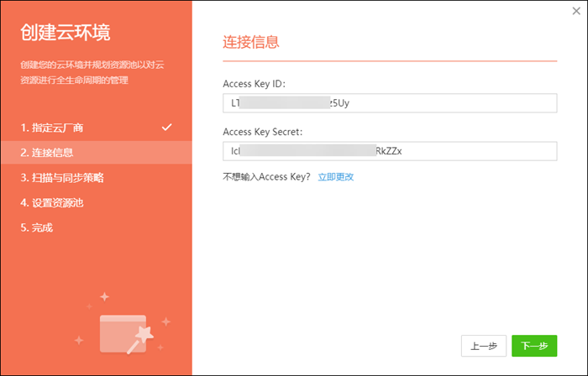Click the Access Key Secret label

(262, 132)
